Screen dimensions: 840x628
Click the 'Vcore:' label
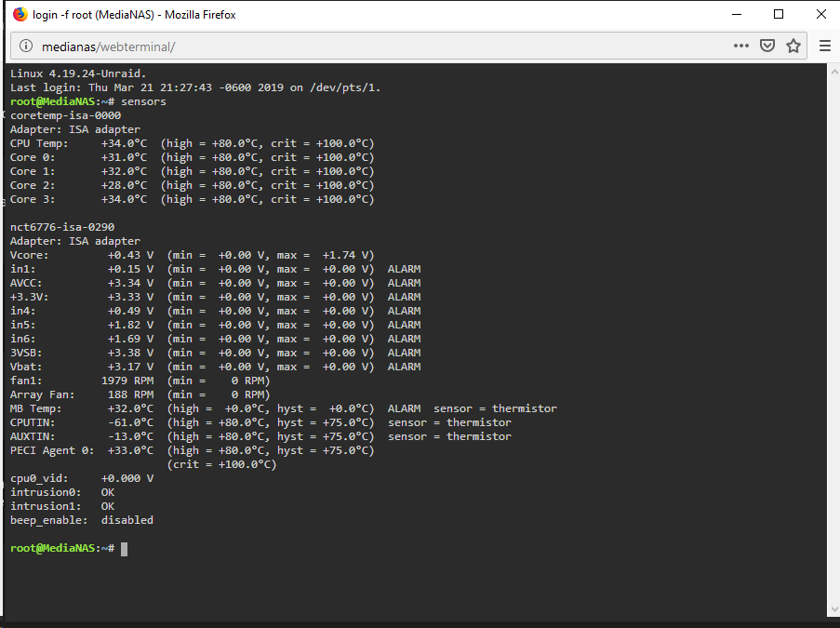point(30,255)
